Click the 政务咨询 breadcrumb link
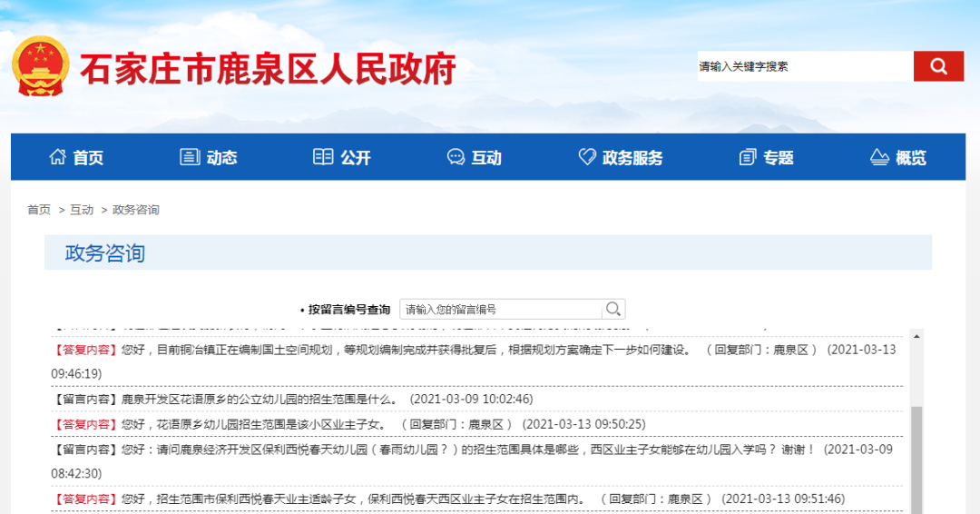Image resolution: width=980 pixels, height=514 pixels. 135,210
